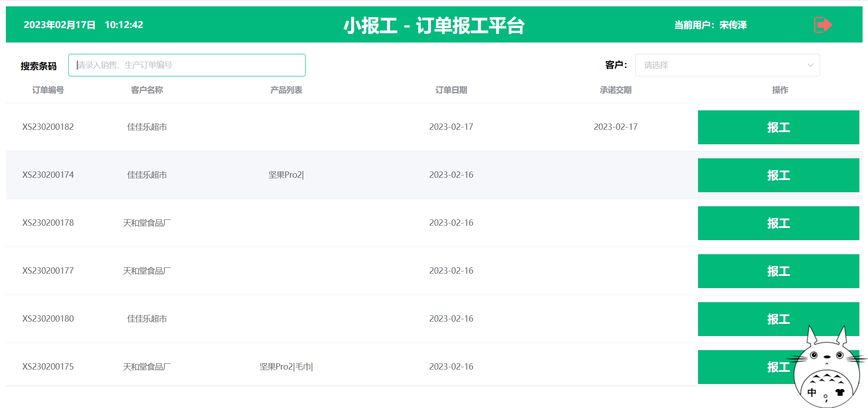Click the 承诺交期 column header

coord(615,90)
